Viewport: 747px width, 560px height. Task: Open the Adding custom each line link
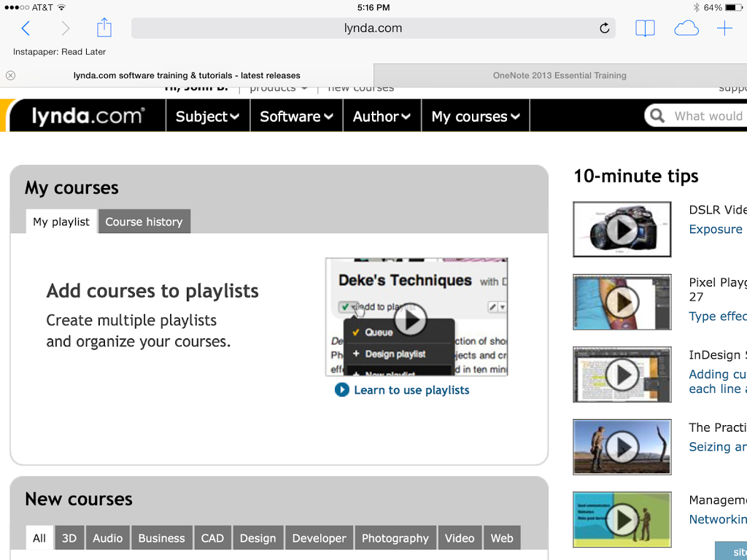pos(718,381)
